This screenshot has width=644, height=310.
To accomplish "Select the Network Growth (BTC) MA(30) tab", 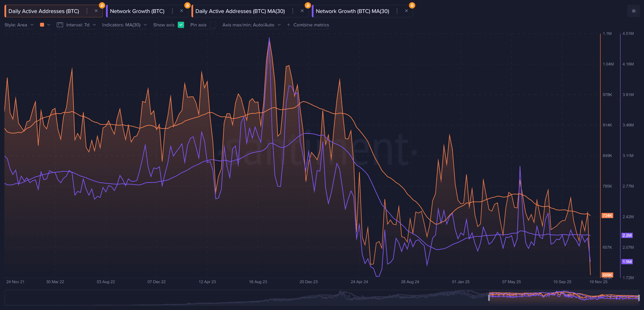I will coord(352,11).
